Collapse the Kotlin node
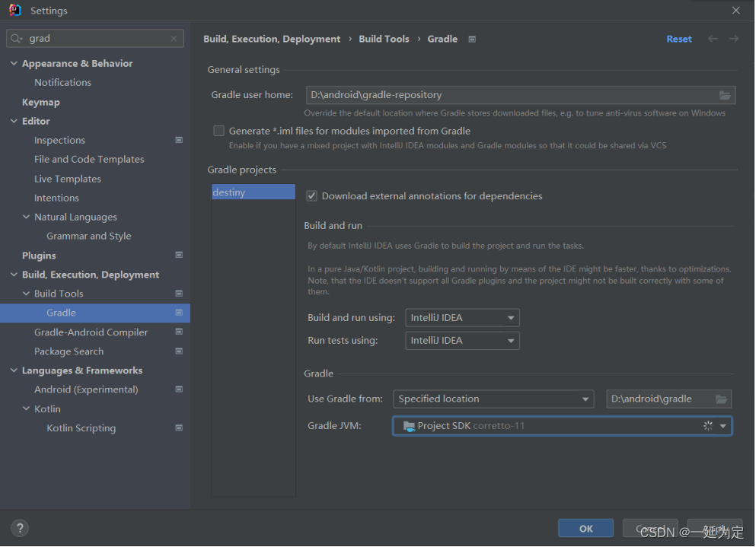The width and height of the screenshot is (756, 547). 26,409
